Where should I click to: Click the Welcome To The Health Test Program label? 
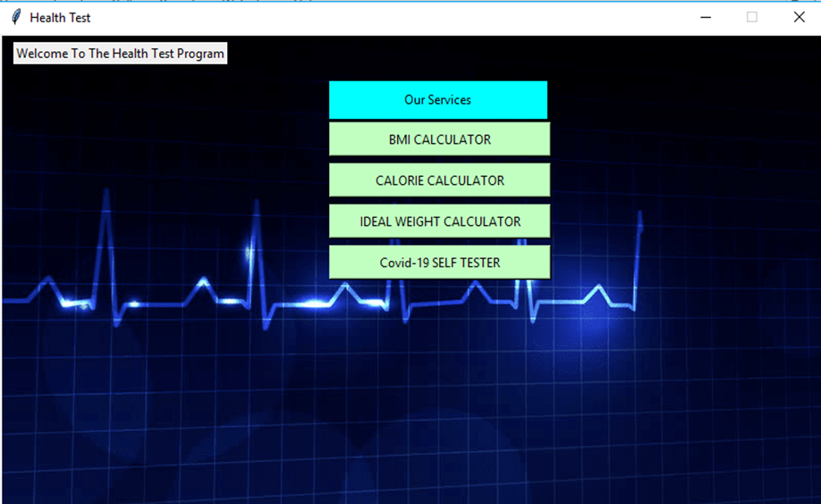tap(121, 54)
